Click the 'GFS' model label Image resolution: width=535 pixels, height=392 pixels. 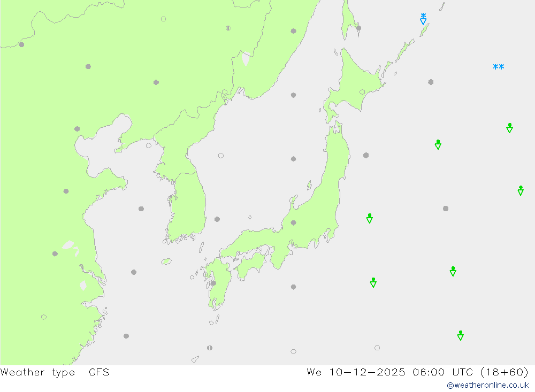tap(99, 372)
